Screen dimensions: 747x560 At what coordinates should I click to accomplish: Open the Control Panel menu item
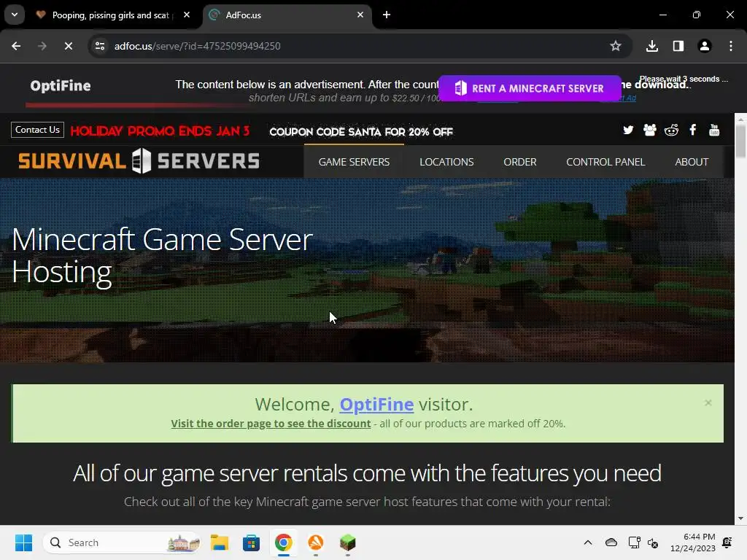pos(605,162)
